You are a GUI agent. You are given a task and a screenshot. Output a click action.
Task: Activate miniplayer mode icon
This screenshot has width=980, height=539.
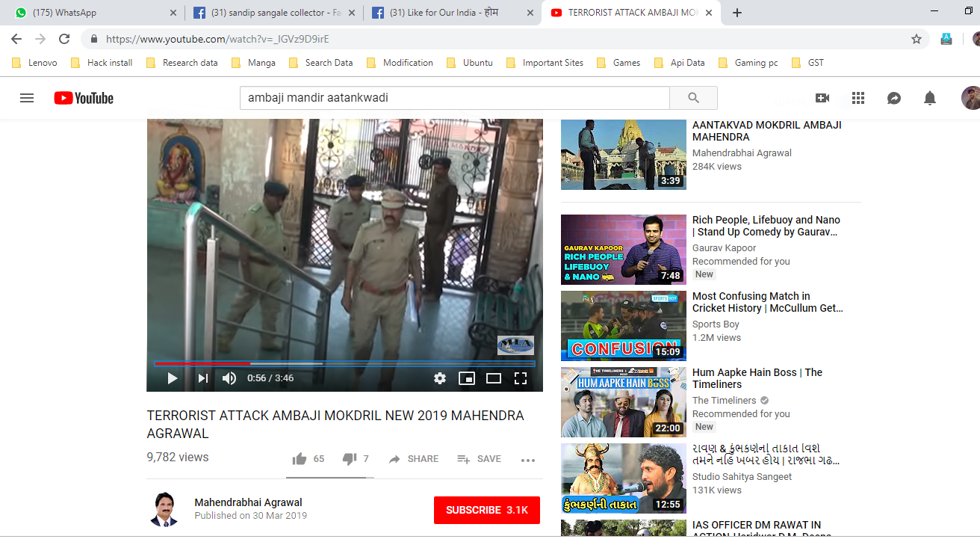(467, 378)
